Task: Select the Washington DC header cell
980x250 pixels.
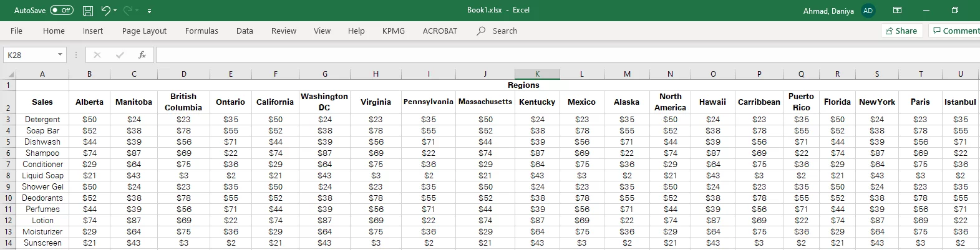Action: pos(324,102)
